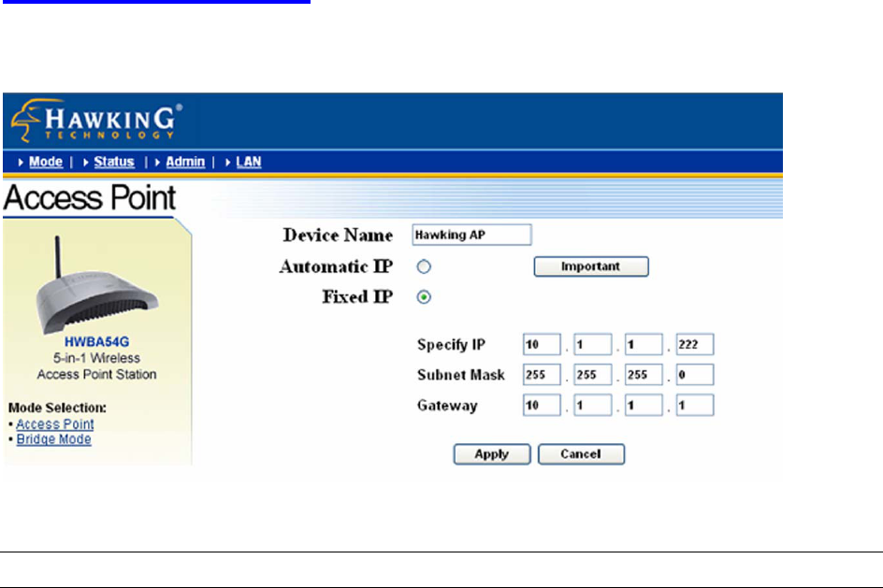Screen dimensions: 883x588
Task: Cancel the IP settings changes
Action: pyautogui.click(x=581, y=454)
